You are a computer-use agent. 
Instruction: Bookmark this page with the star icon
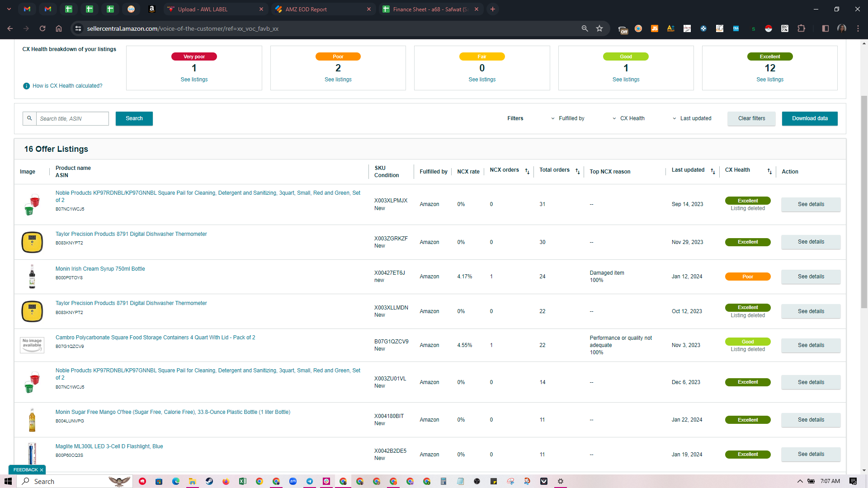(x=599, y=28)
